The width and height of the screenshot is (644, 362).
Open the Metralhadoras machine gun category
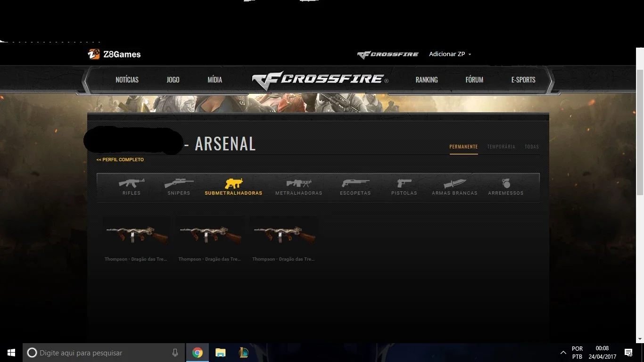click(x=299, y=187)
